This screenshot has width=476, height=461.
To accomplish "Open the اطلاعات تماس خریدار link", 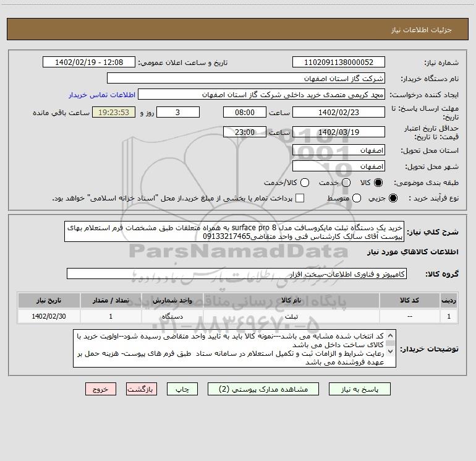I will tap(102, 95).
